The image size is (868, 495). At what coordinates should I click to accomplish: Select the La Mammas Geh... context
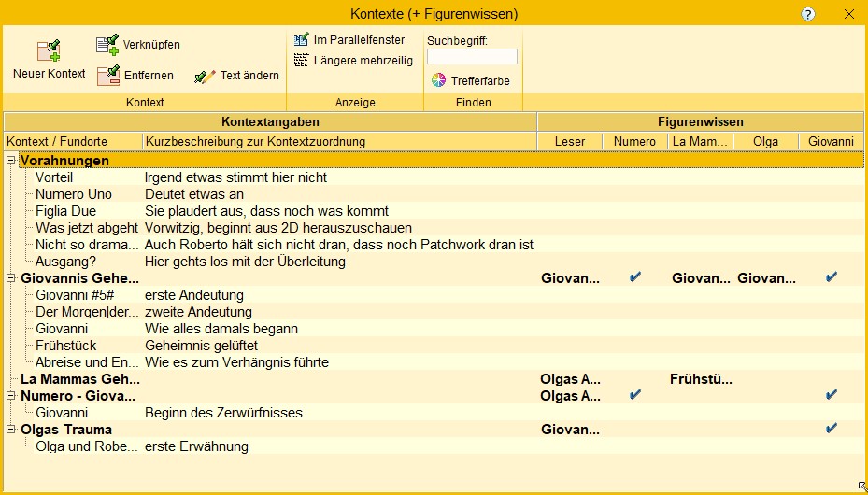[80, 379]
